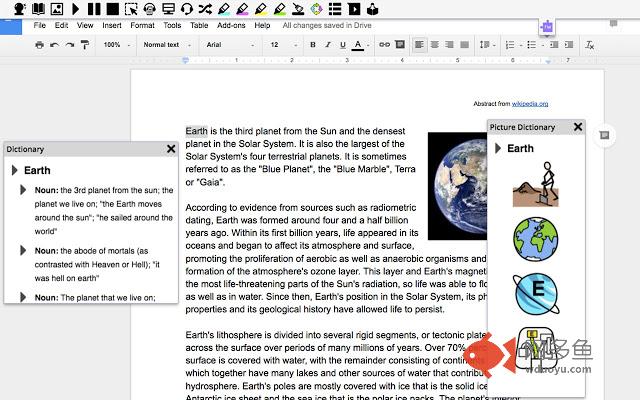640x400 pixels.
Task: Open the Dictionary book icon
Action: point(38,9)
